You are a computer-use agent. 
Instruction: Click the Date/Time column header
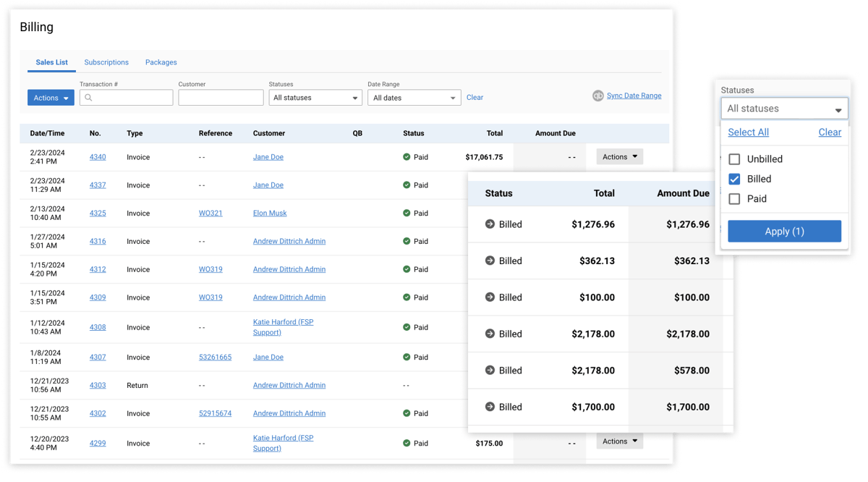click(47, 133)
